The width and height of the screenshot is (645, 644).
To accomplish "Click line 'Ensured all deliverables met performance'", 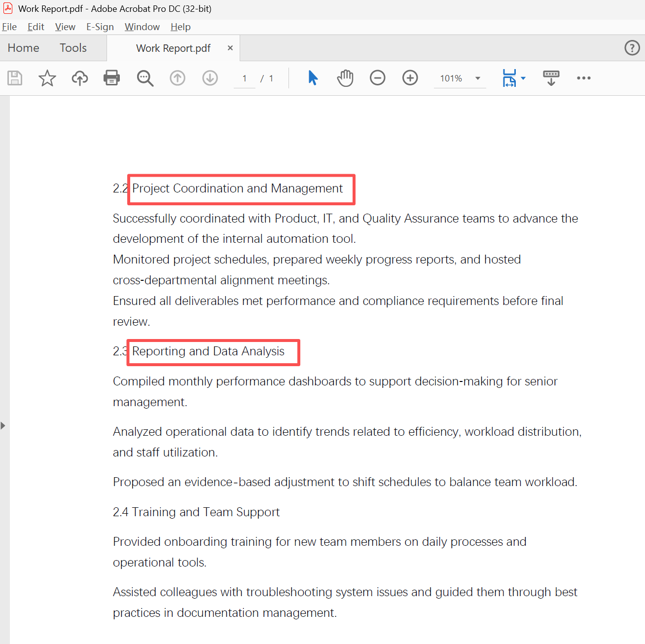I will coord(338,301).
